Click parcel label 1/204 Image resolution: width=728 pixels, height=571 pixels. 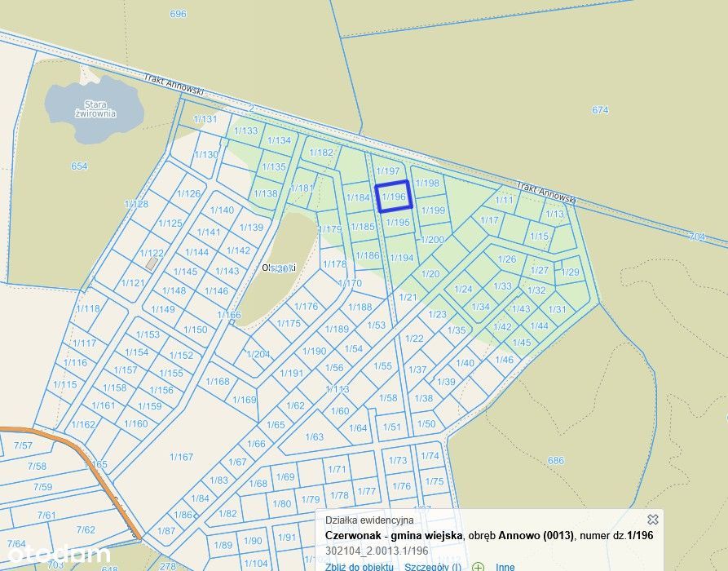point(258,355)
